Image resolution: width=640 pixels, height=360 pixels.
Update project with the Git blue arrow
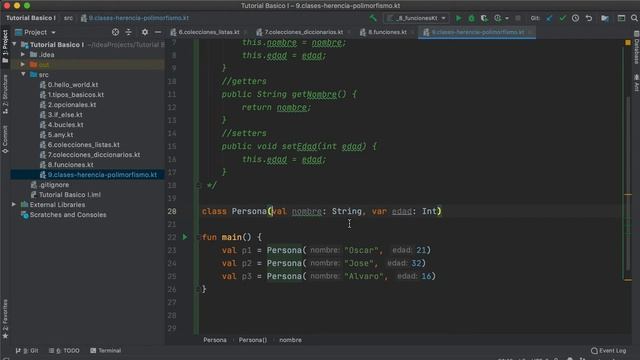(549, 18)
